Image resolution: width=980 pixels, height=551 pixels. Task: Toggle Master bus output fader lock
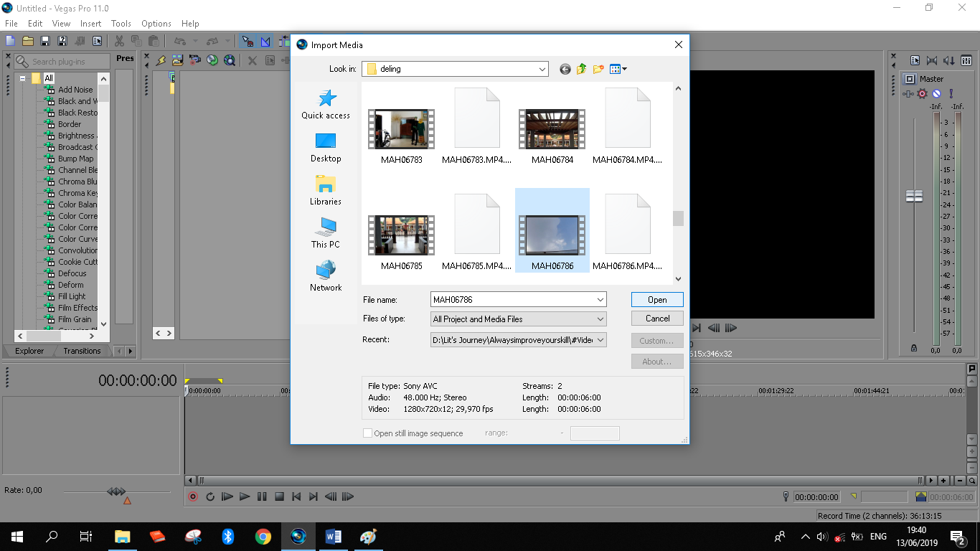[913, 348]
